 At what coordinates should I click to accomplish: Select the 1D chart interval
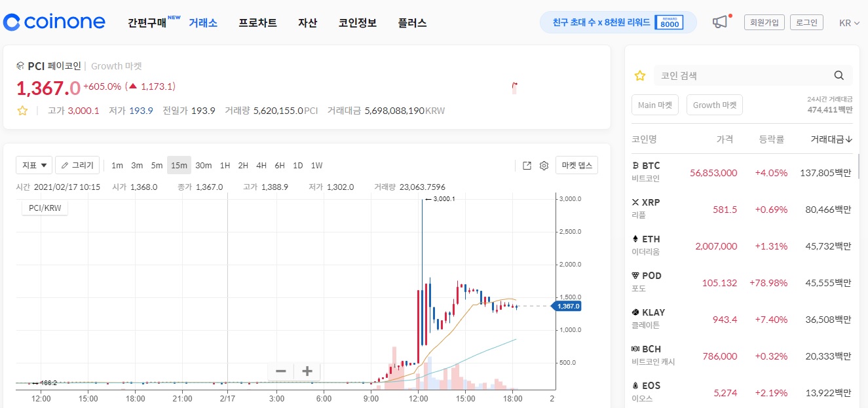click(298, 166)
